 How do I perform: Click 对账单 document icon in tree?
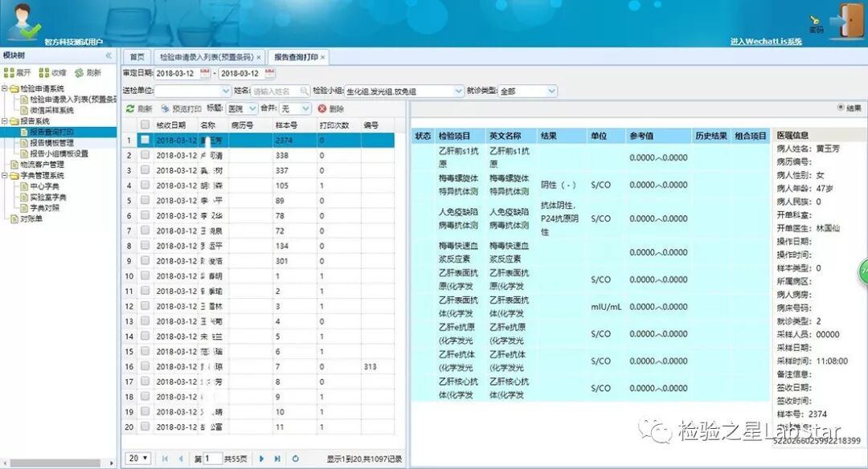15,219
